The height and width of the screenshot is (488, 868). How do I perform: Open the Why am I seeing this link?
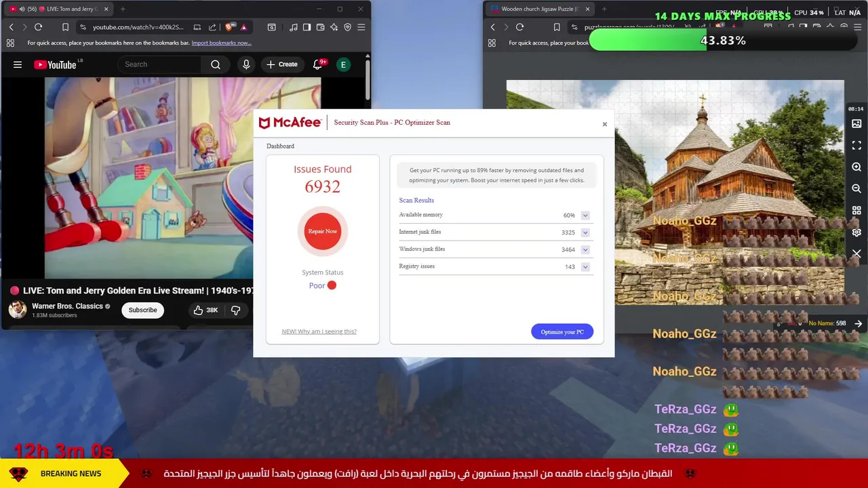319,331
